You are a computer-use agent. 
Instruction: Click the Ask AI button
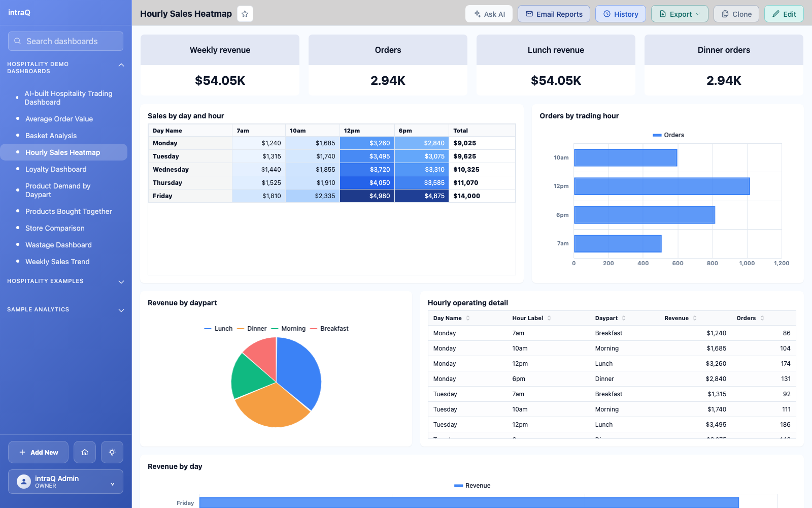pos(489,14)
